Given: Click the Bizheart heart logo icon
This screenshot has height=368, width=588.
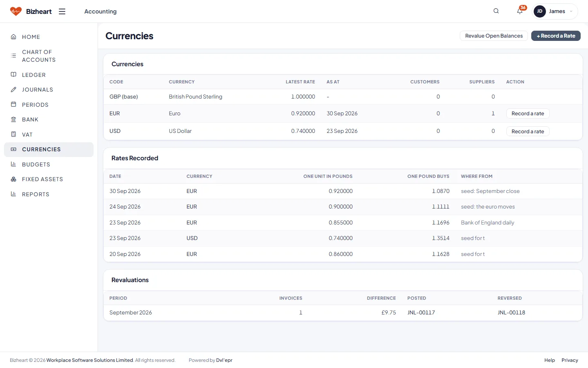Looking at the screenshot, I should click(x=16, y=11).
